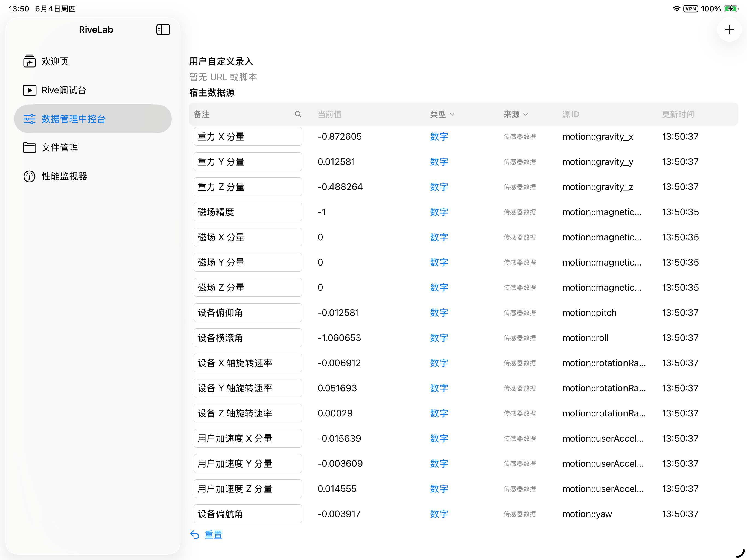Edit the 重力 Y 分量 note field
The height and width of the screenshot is (560, 747).
[x=247, y=162]
